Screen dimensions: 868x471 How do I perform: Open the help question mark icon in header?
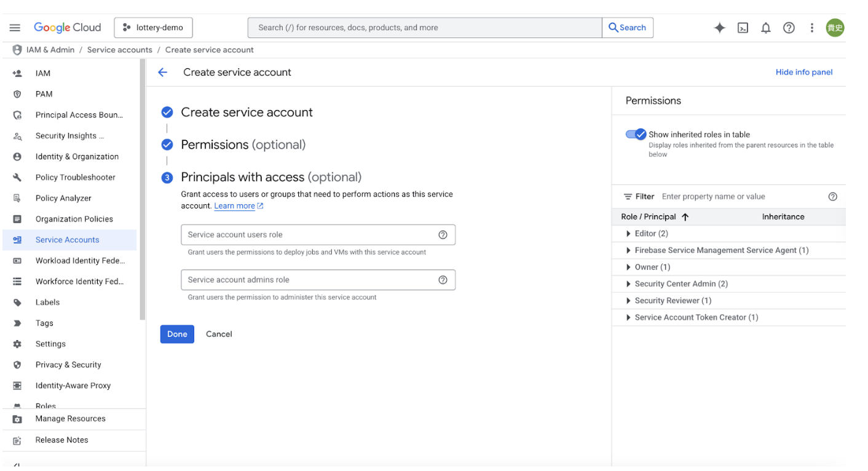[789, 28]
